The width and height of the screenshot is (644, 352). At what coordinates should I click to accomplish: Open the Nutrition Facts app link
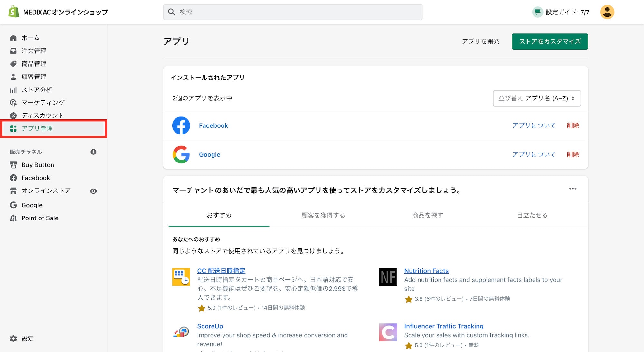coord(426,271)
